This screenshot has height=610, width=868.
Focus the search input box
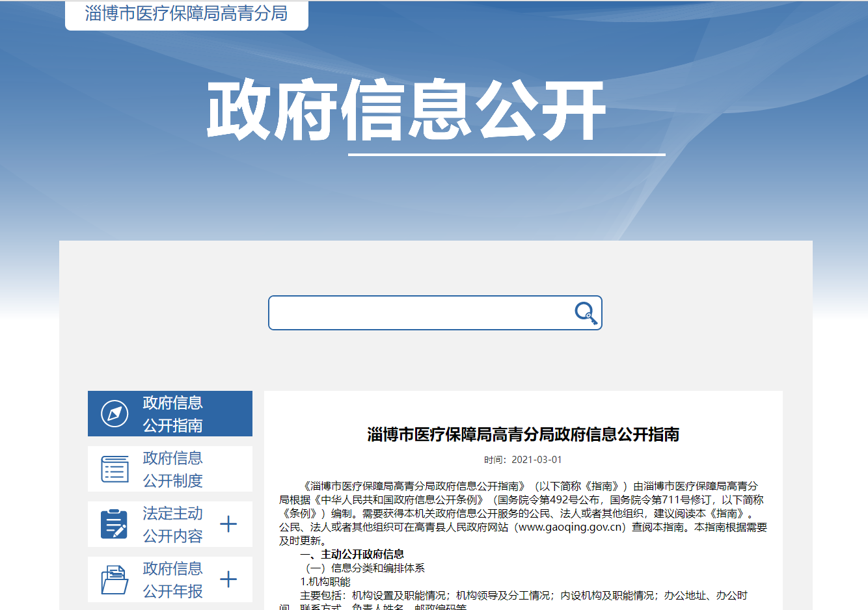420,313
